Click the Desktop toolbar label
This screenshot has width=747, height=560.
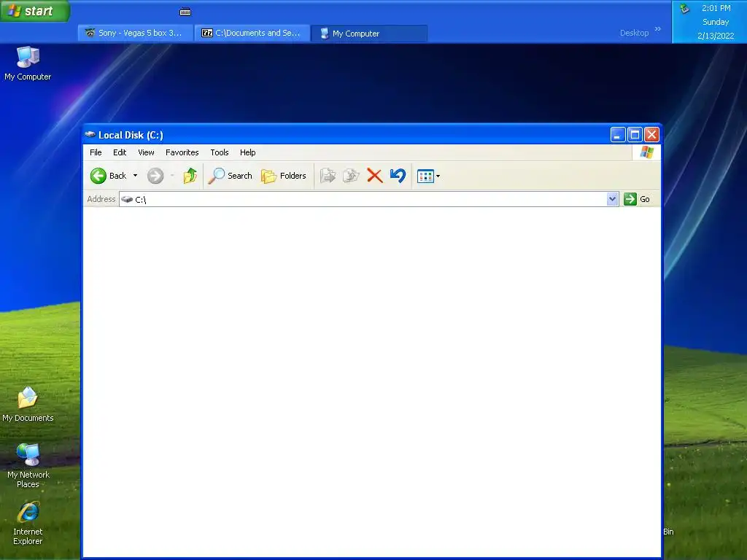pyautogui.click(x=634, y=33)
